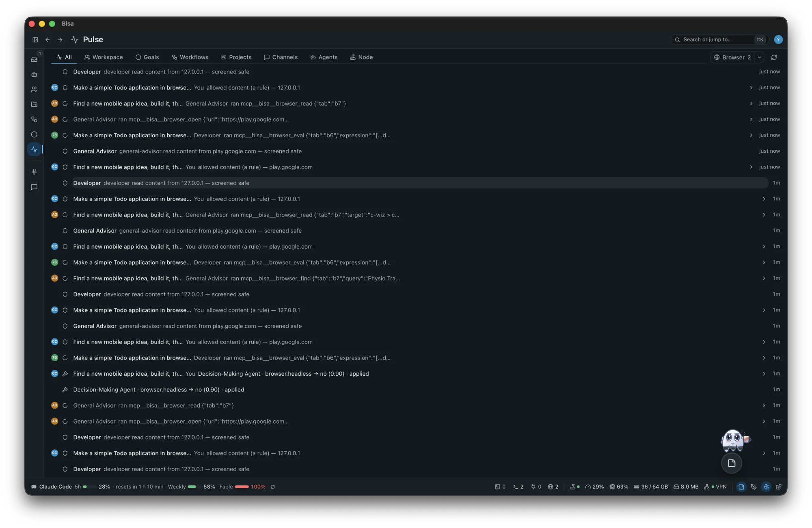Click the green 76 avatar on the just-now browser_eval row
Viewport: 812px width, 528px height.
pyautogui.click(x=54, y=135)
